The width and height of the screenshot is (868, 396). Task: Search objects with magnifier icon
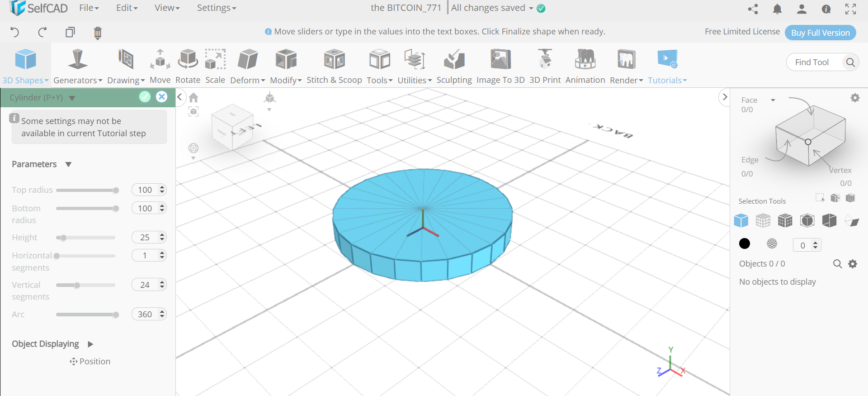837,264
